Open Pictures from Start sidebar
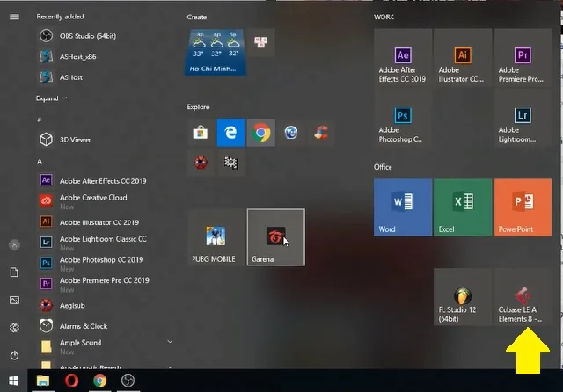 [14, 301]
